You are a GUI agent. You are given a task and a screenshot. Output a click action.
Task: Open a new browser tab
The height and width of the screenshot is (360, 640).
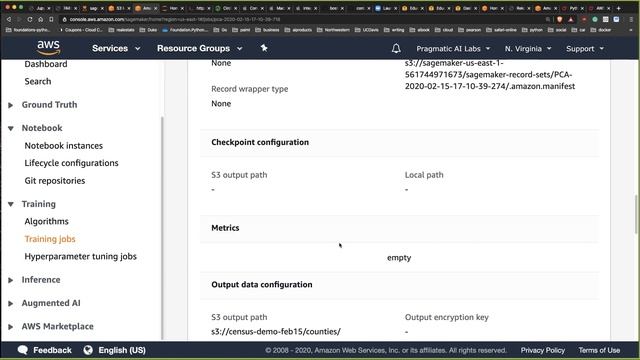618,8
